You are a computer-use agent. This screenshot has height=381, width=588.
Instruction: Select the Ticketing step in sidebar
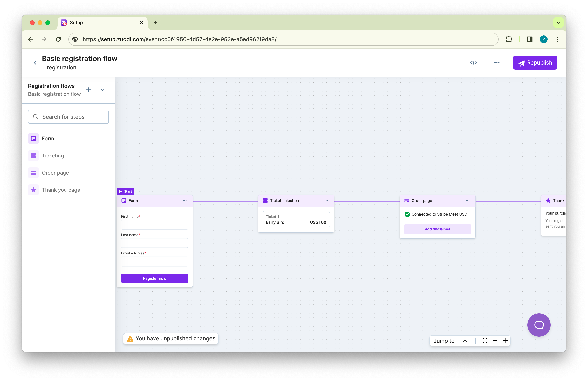[53, 156]
